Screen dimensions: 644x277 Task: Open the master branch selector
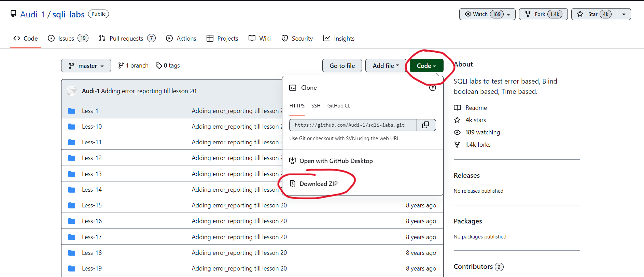click(x=86, y=65)
